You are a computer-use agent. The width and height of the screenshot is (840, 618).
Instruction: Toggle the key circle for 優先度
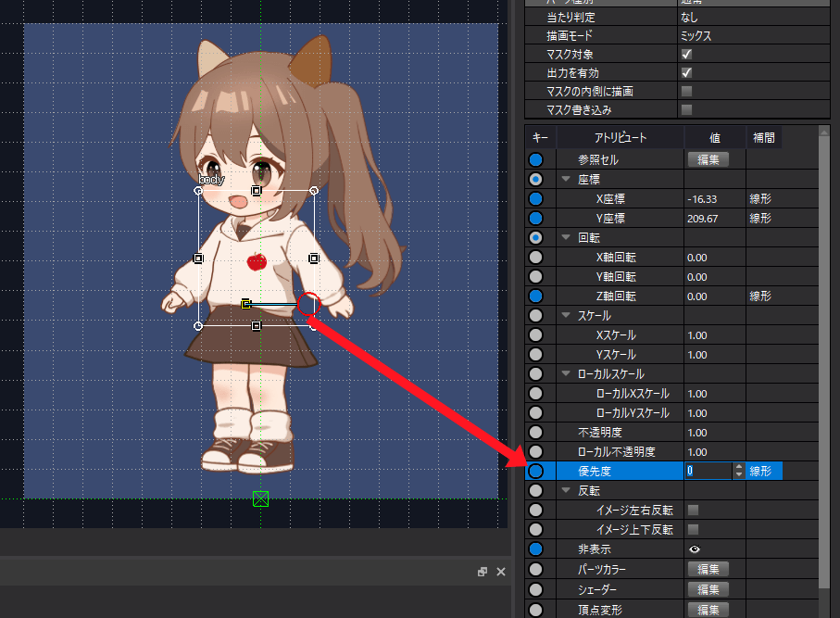tap(535, 471)
